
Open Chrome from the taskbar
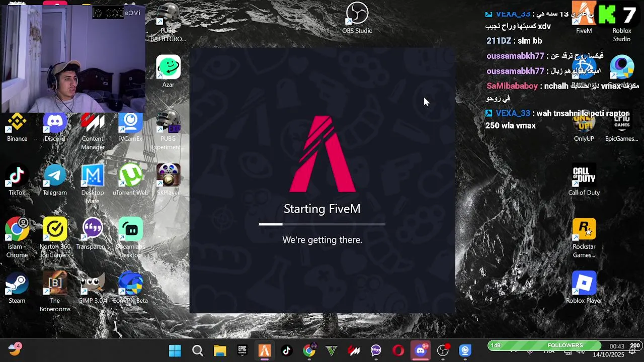tap(309, 350)
